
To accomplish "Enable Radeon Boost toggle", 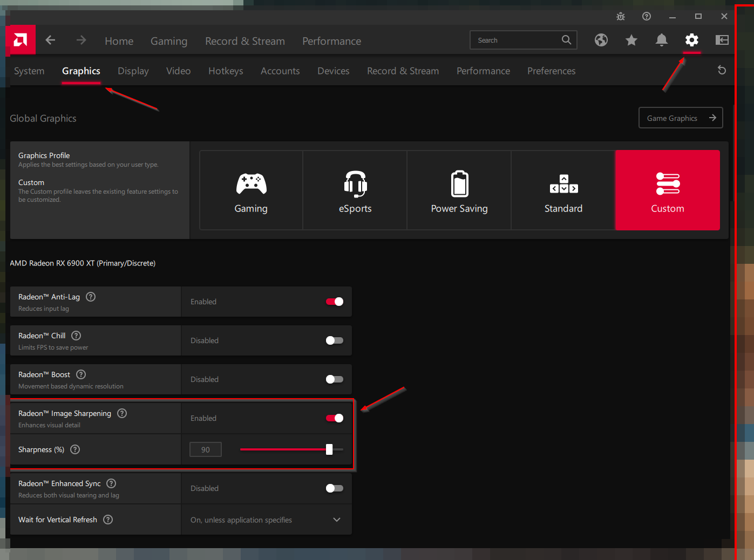I will pos(335,379).
